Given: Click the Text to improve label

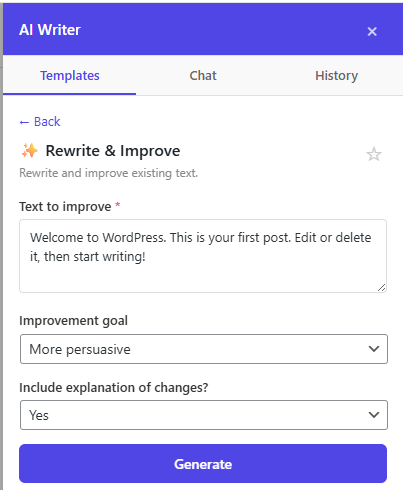Looking at the screenshot, I should pos(65,207).
